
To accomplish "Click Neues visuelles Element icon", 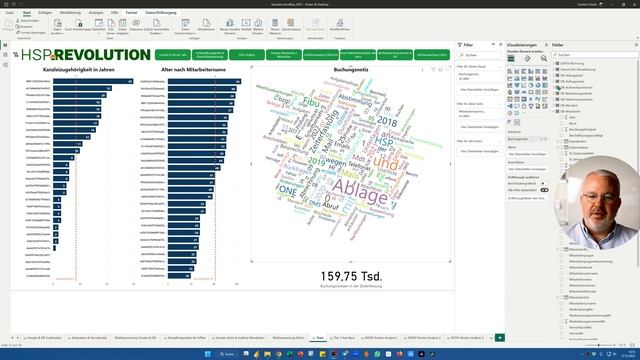I will click(x=230, y=24).
